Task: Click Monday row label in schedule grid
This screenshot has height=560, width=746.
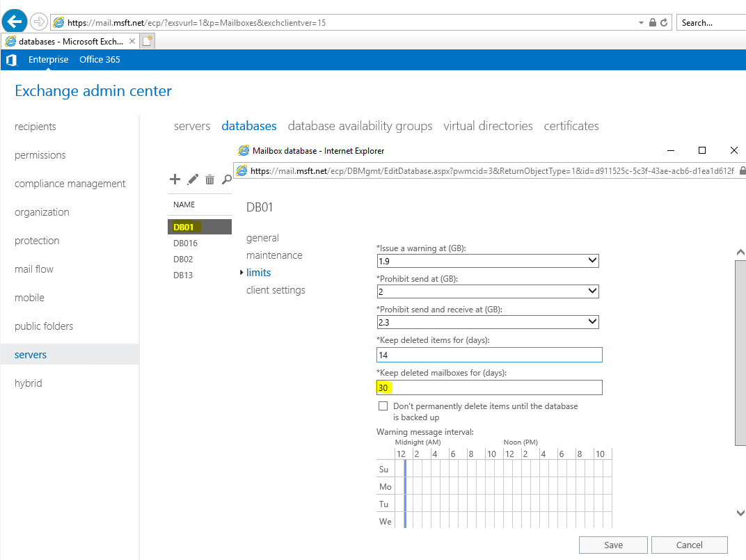Action: point(386,487)
